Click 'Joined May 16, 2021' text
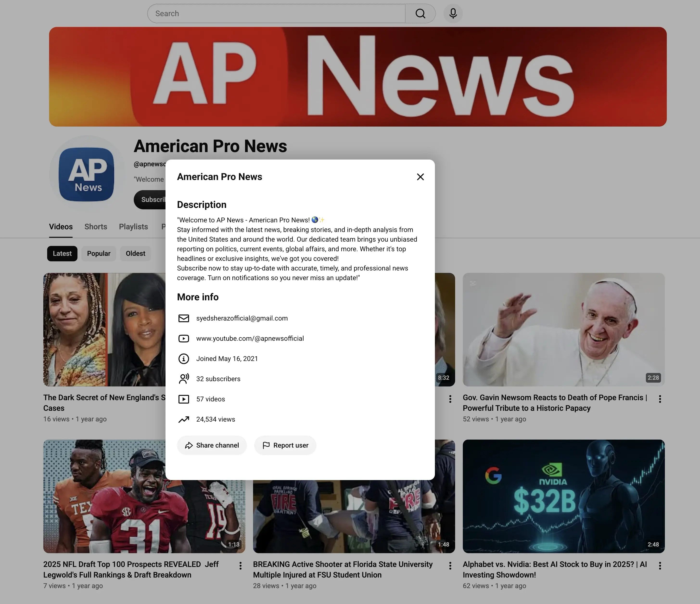This screenshot has width=700, height=604. (227, 359)
